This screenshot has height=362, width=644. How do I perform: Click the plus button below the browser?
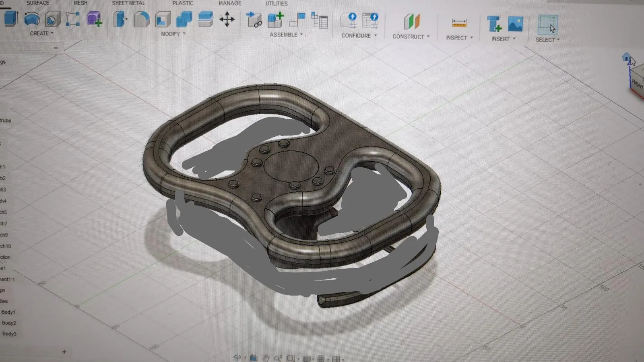[64, 352]
